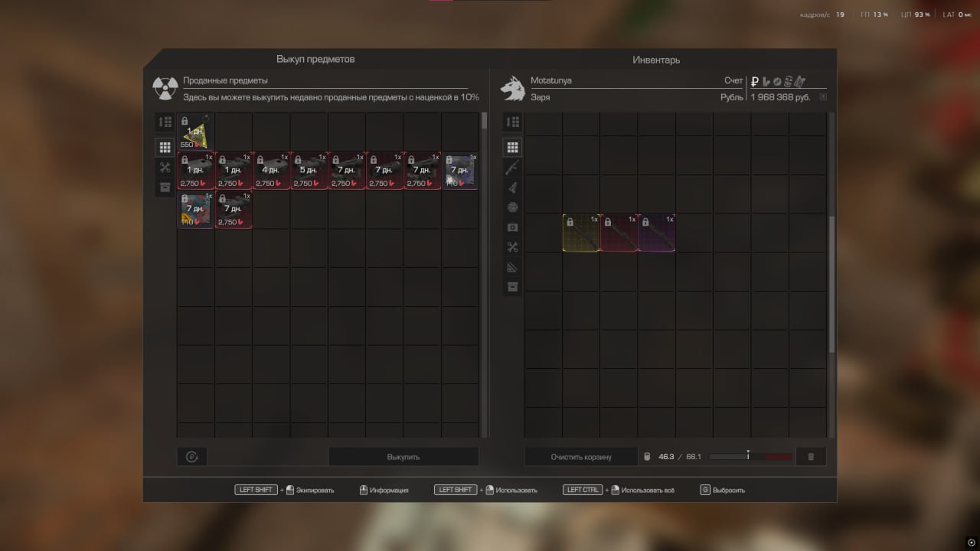
Task: Click the inventory weight capacity bar
Action: tap(750, 457)
